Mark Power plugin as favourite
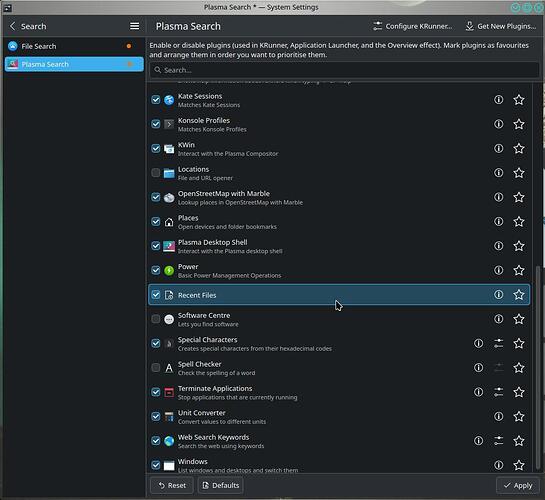This screenshot has height=500, width=545. point(519,270)
